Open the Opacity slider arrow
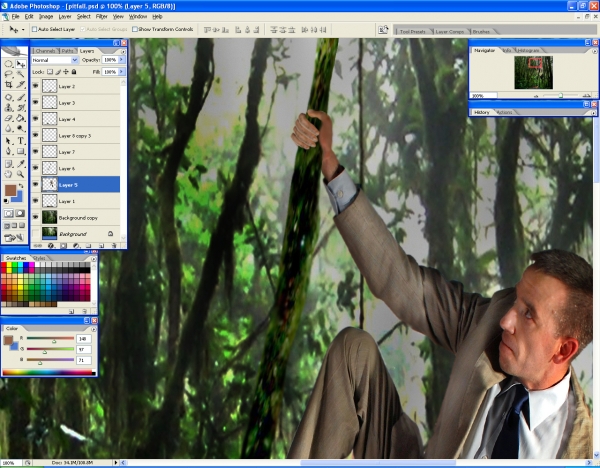 [x=121, y=60]
